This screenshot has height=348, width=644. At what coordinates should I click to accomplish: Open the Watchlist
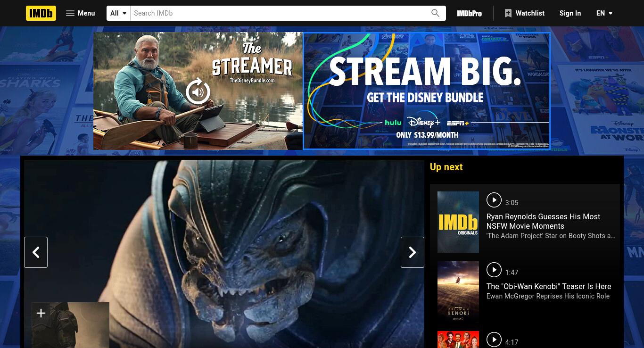point(524,13)
